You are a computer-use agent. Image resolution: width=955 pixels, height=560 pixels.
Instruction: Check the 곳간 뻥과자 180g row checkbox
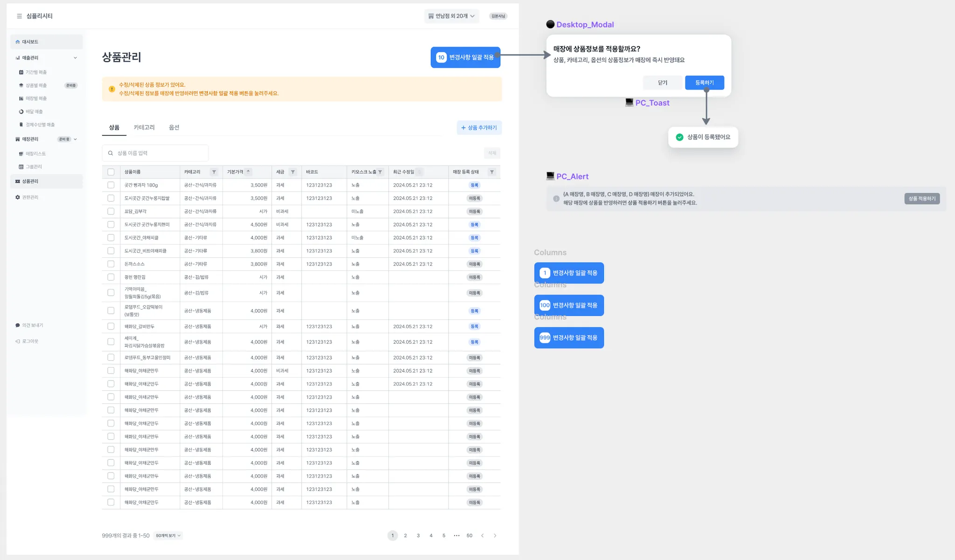[x=111, y=185]
